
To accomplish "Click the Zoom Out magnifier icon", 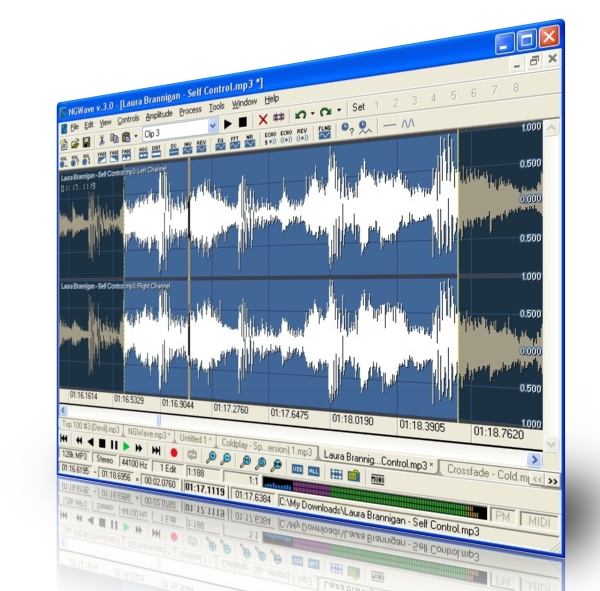I will click(x=226, y=459).
